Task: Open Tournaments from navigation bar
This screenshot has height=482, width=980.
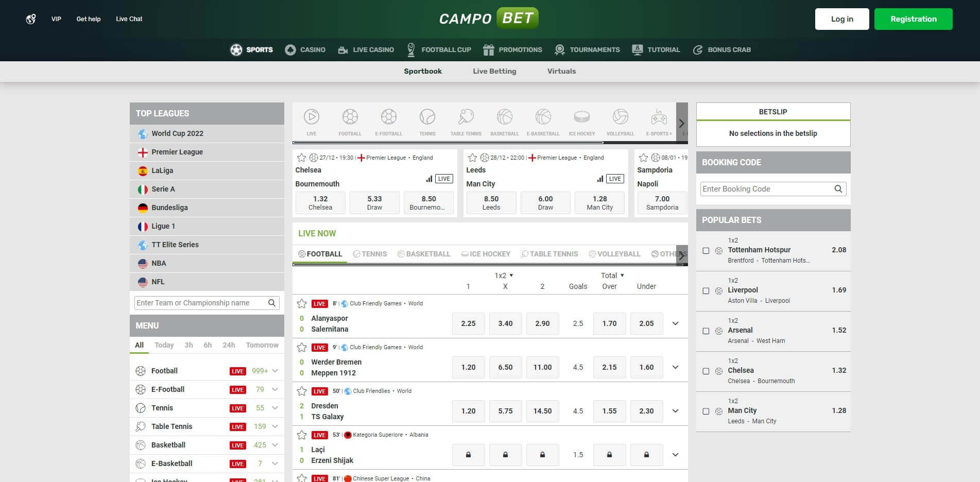Action: (587, 50)
